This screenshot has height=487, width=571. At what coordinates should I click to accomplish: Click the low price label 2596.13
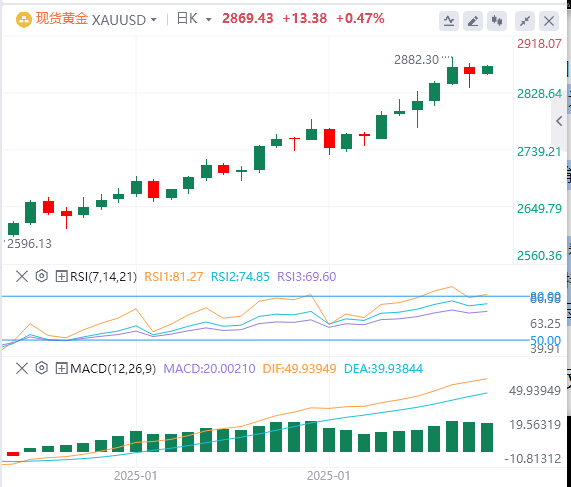tap(29, 244)
